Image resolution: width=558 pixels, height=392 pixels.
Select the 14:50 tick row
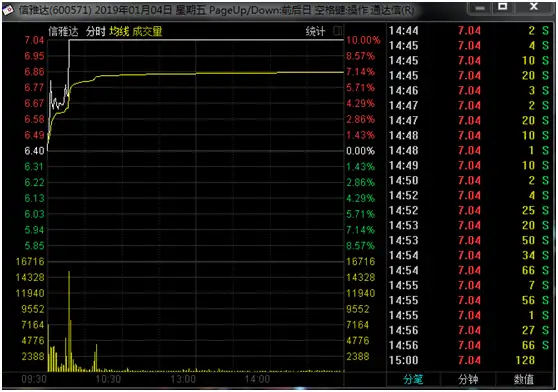(x=469, y=180)
